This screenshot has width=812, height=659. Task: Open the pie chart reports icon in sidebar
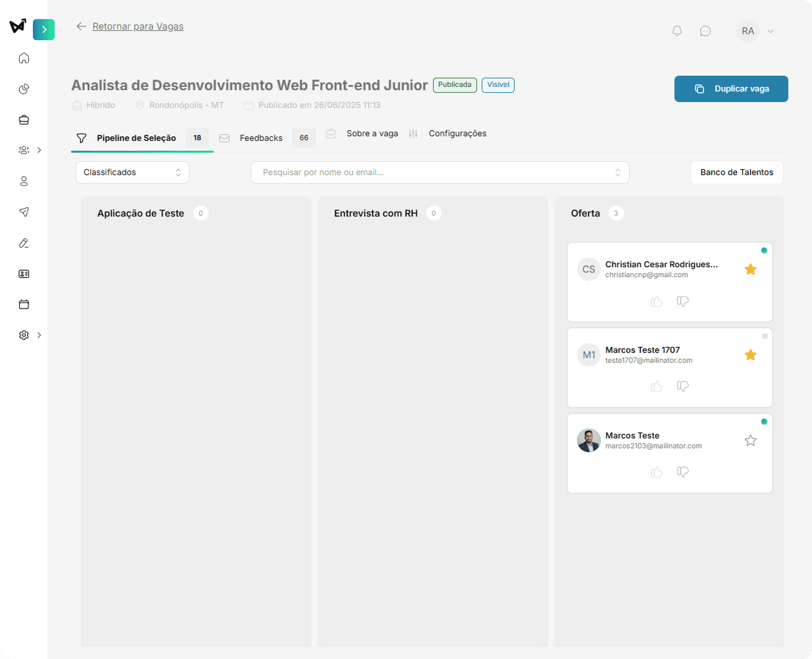pos(24,89)
